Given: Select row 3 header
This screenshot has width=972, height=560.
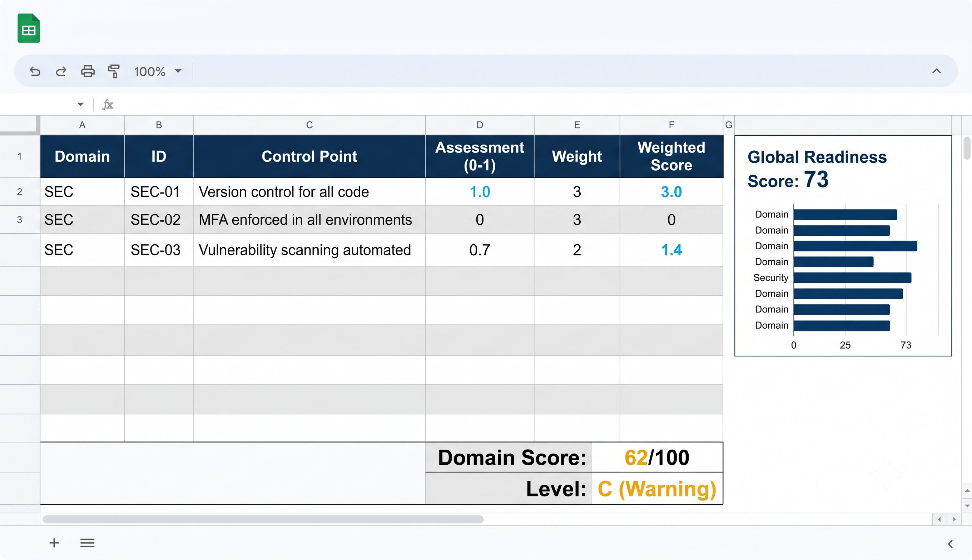Looking at the screenshot, I should (20, 220).
